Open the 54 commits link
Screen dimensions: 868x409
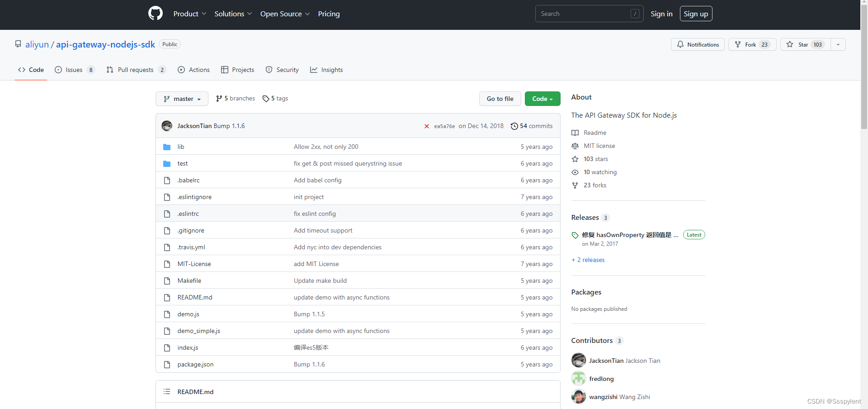click(x=532, y=126)
